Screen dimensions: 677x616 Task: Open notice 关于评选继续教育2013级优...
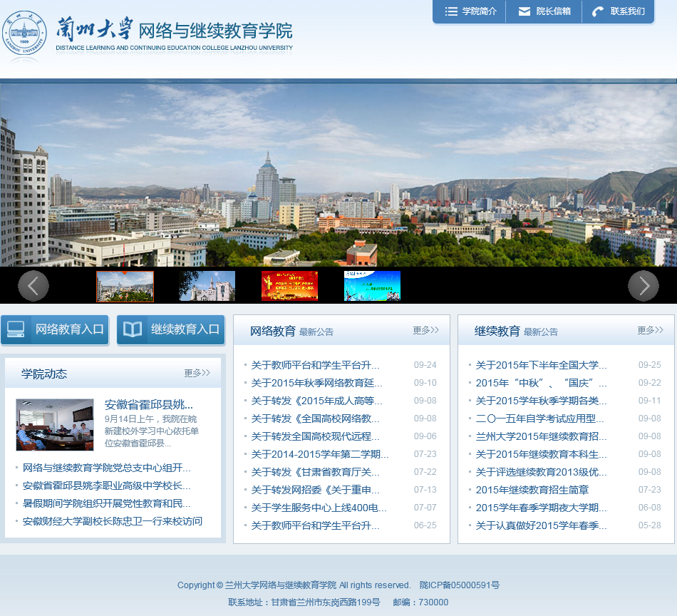[541, 472]
